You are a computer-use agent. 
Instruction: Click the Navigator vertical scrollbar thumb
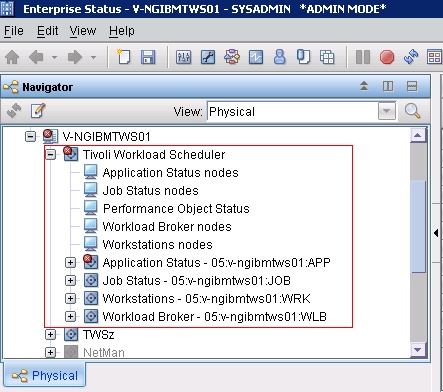pos(418,227)
